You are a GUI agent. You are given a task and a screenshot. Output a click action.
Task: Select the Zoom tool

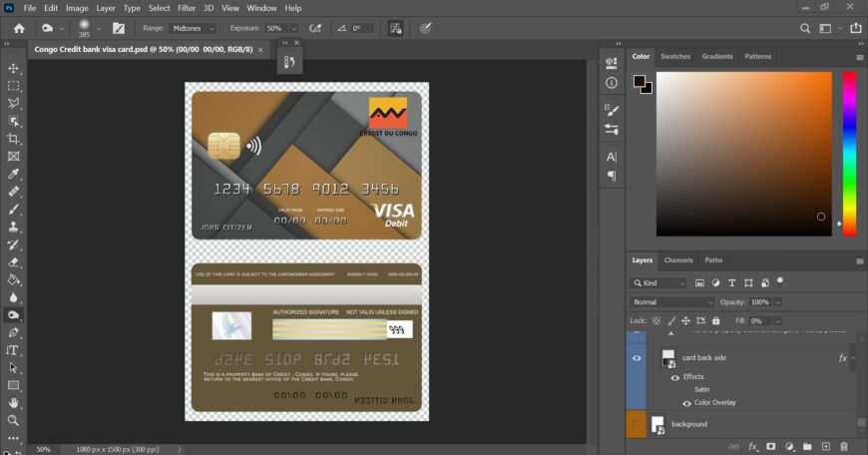pos(13,421)
